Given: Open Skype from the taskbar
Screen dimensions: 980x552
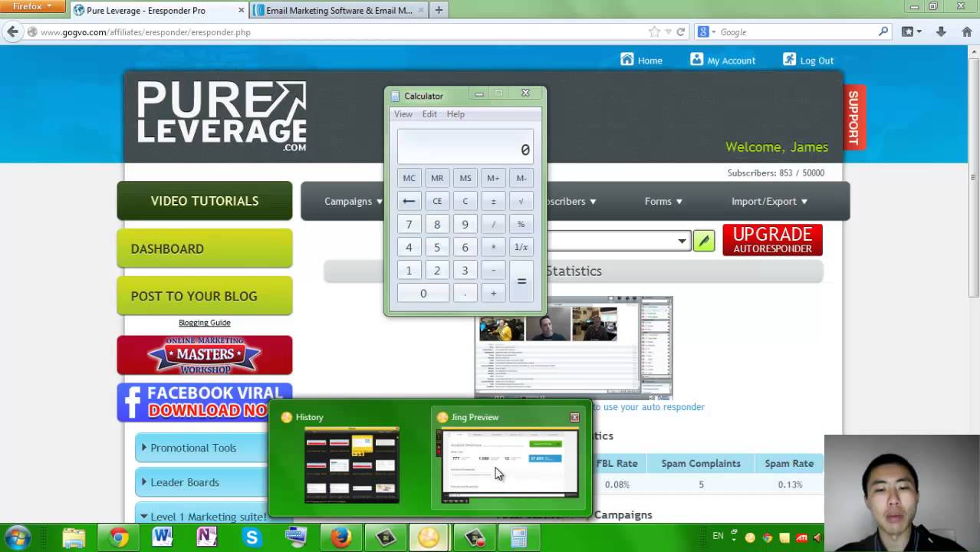Looking at the screenshot, I should (252, 537).
